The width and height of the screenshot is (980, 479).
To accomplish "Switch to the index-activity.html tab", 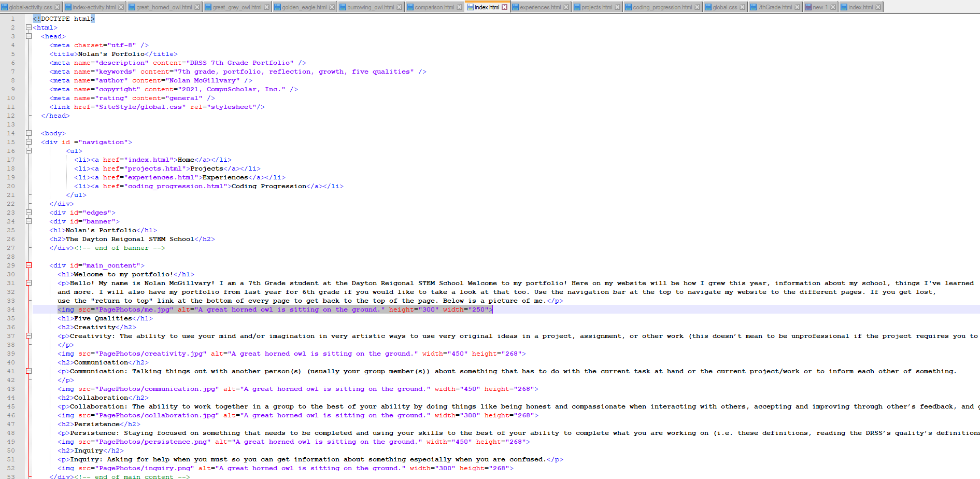I will pyautogui.click(x=94, y=7).
